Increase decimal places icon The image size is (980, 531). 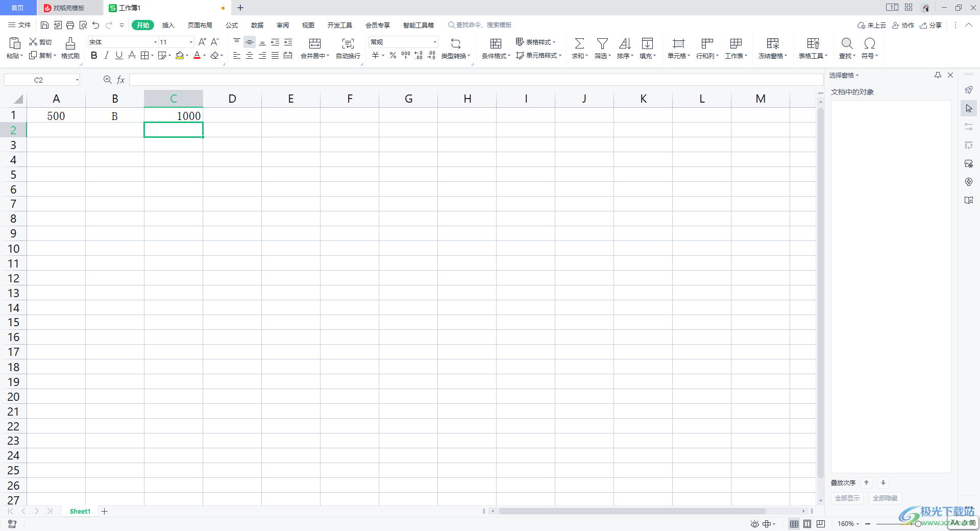(419, 55)
